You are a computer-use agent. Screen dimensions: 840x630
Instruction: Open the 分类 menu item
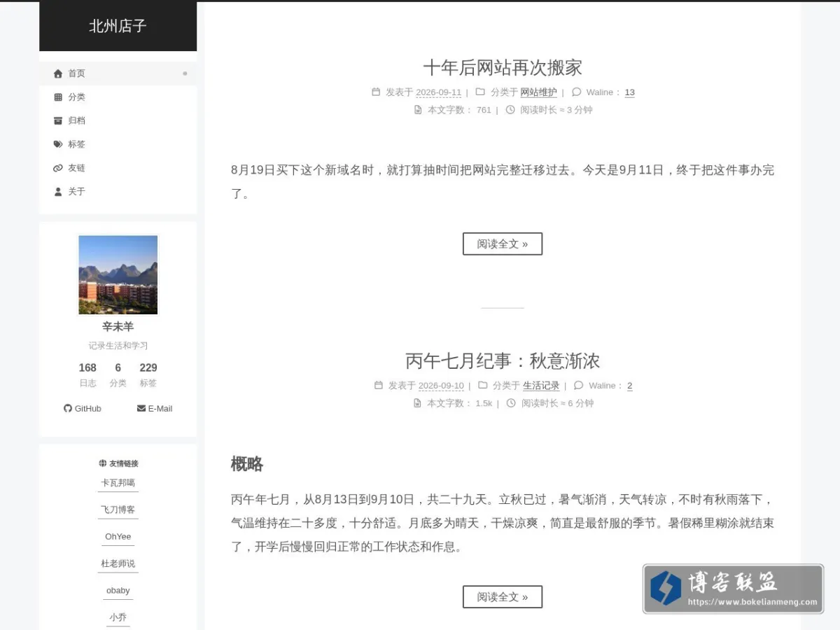pos(118,97)
